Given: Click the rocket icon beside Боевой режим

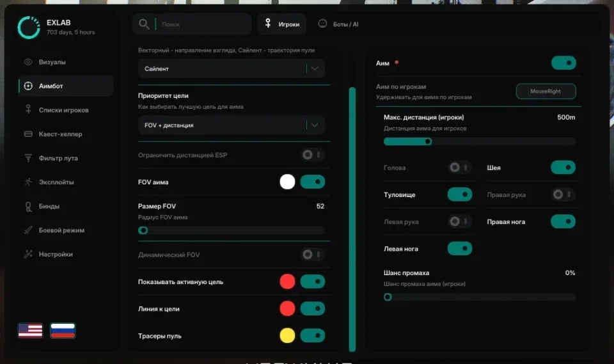Looking at the screenshot, I should [x=28, y=230].
